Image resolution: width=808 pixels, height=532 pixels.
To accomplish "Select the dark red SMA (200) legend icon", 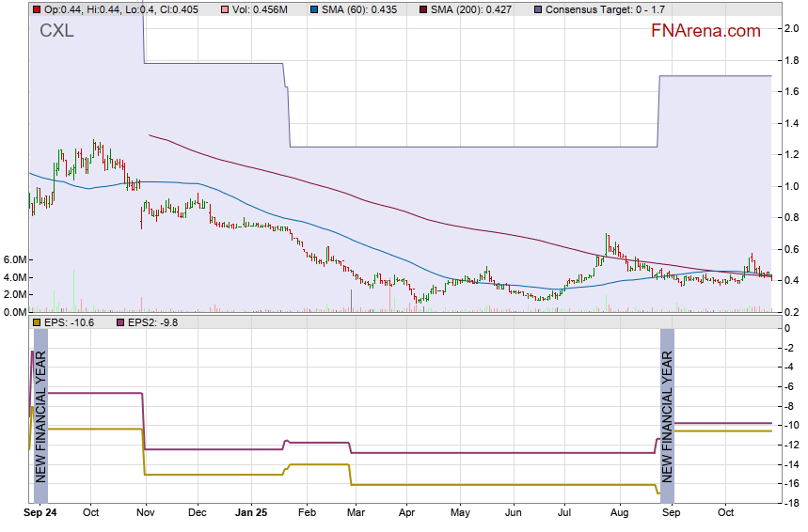I will pos(422,9).
